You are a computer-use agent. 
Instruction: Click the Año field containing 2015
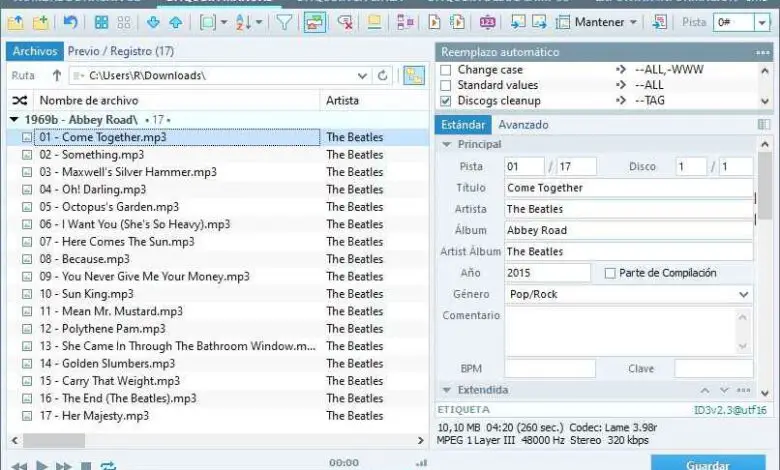(548, 273)
